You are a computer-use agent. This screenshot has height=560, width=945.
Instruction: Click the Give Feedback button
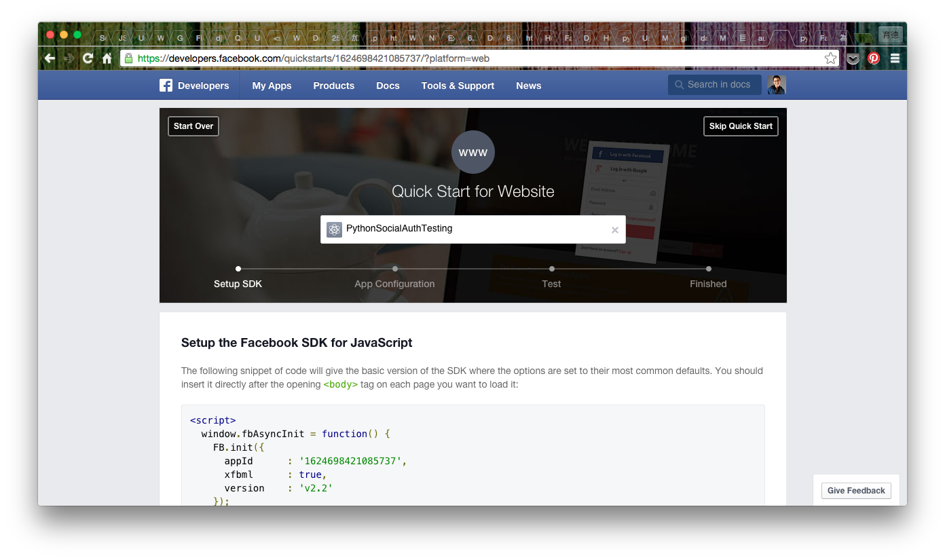856,491
